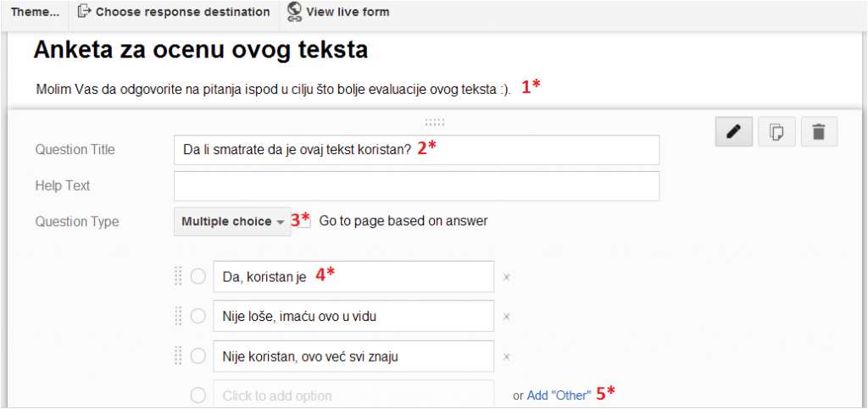Select radio for "Nije loše, imaću ovo u vidu"
This screenshot has height=409, width=868.
tap(198, 316)
